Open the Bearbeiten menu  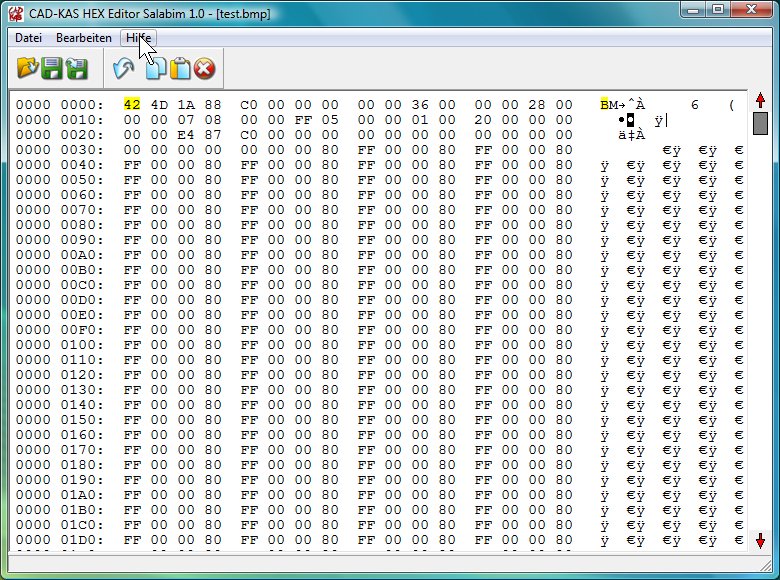84,37
